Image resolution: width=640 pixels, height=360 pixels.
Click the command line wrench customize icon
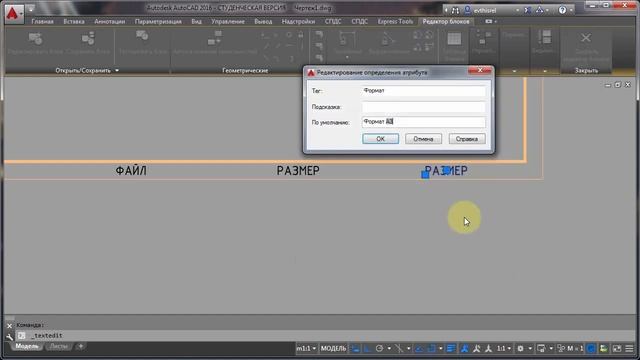9,336
